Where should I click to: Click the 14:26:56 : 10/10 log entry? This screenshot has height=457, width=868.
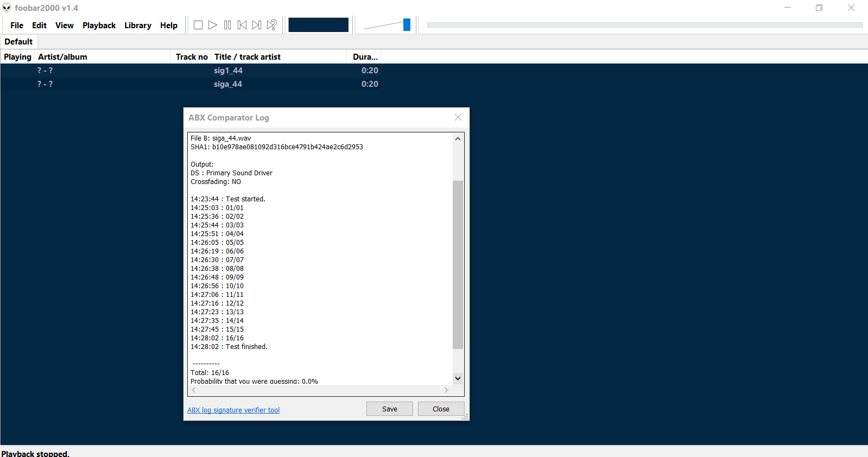(217, 286)
